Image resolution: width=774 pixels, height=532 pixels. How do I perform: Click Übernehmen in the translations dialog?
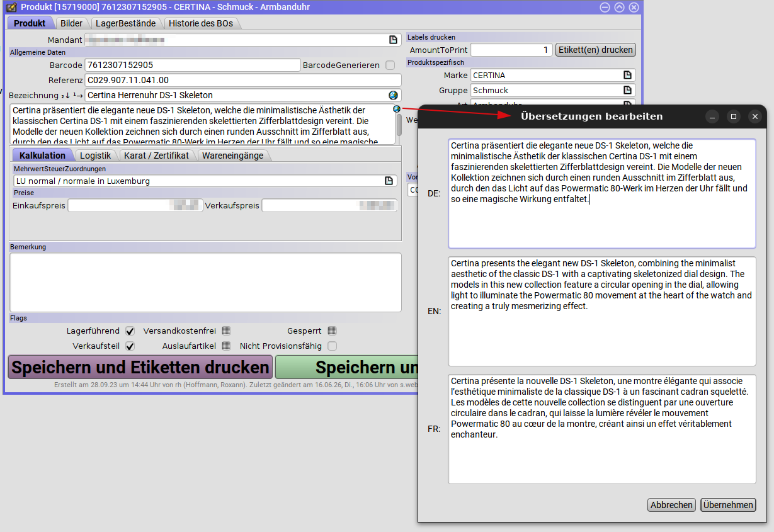pos(728,505)
